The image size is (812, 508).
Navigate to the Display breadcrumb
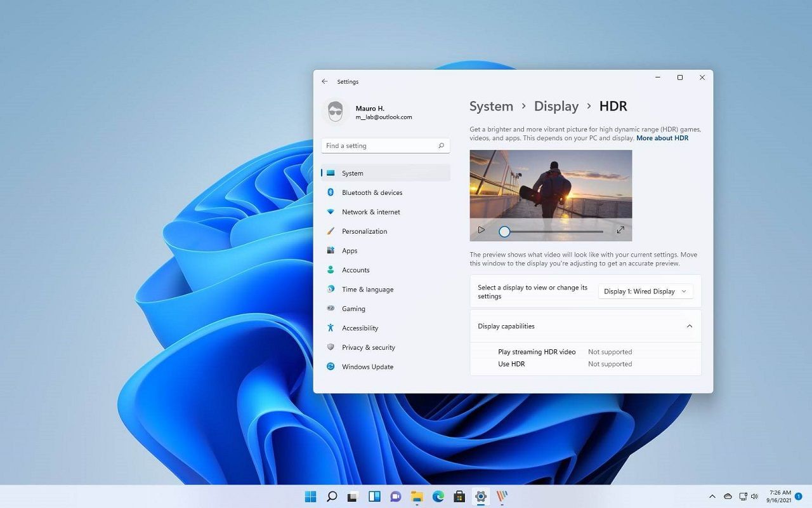556,107
